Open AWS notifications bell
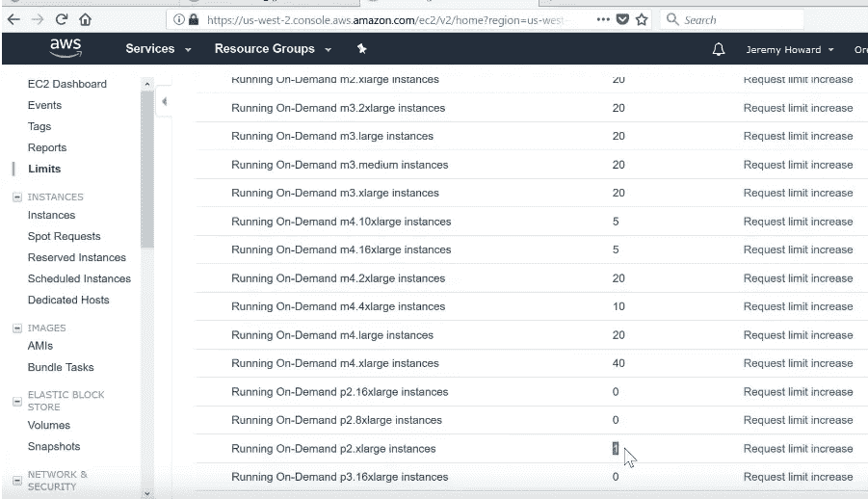The width and height of the screenshot is (868, 499). [719, 49]
